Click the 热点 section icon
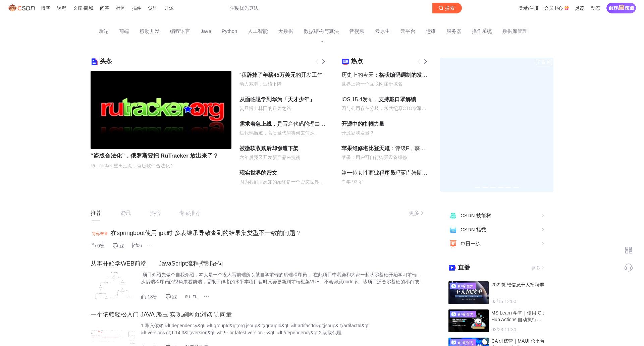Viewport: 644px width, 346px height. click(345, 61)
